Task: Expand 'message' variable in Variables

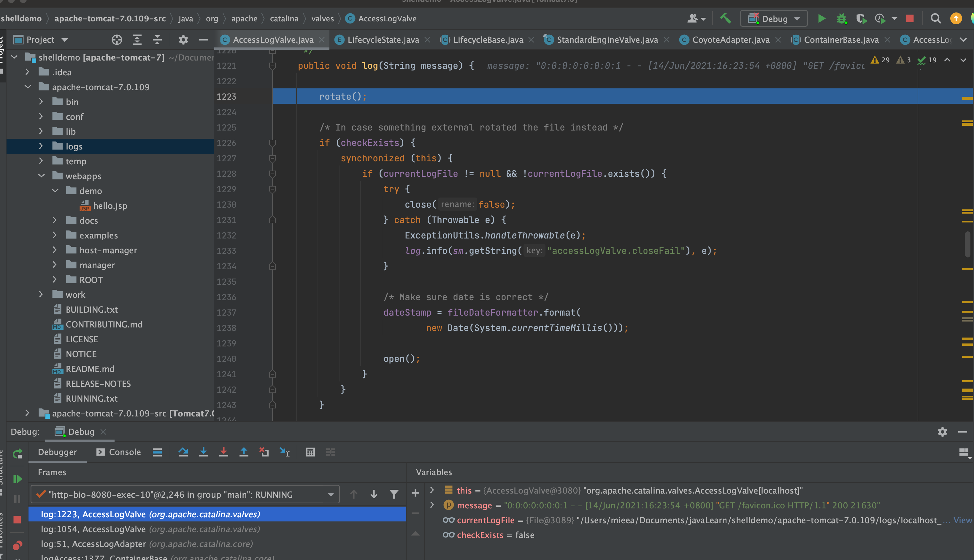Action: (432, 505)
